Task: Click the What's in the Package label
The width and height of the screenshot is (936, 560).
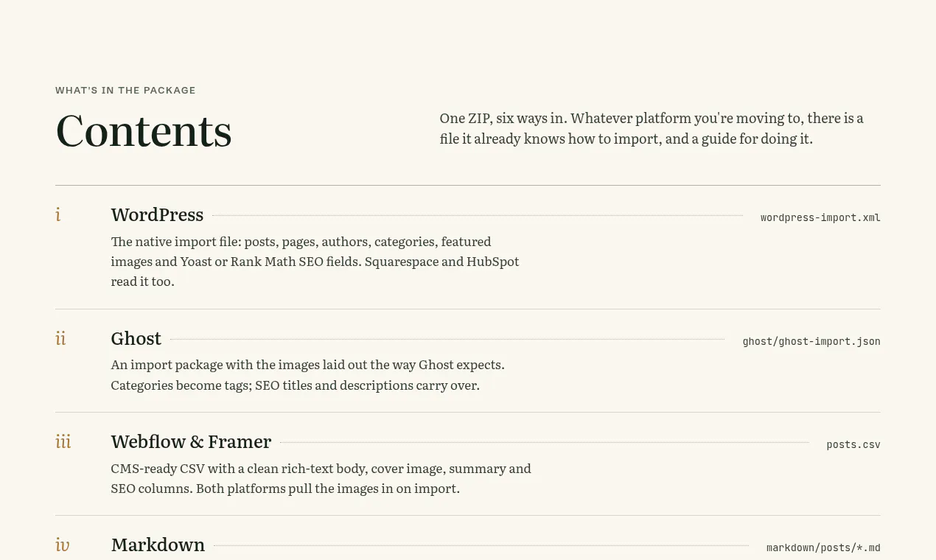Action: click(125, 91)
